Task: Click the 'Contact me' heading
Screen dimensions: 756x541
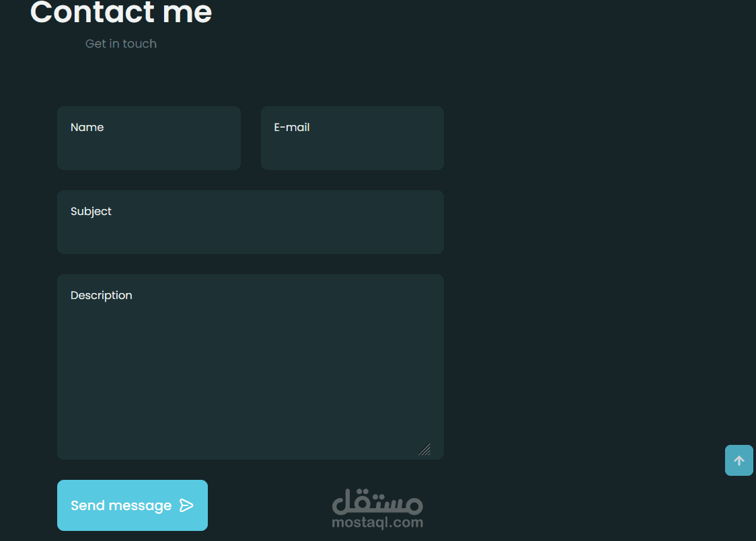Action: [x=121, y=11]
